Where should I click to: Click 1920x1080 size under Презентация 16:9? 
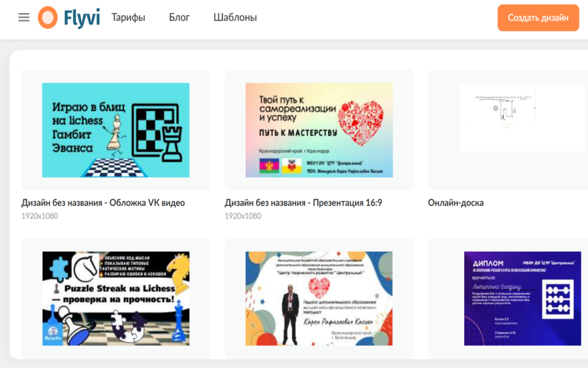coord(243,216)
